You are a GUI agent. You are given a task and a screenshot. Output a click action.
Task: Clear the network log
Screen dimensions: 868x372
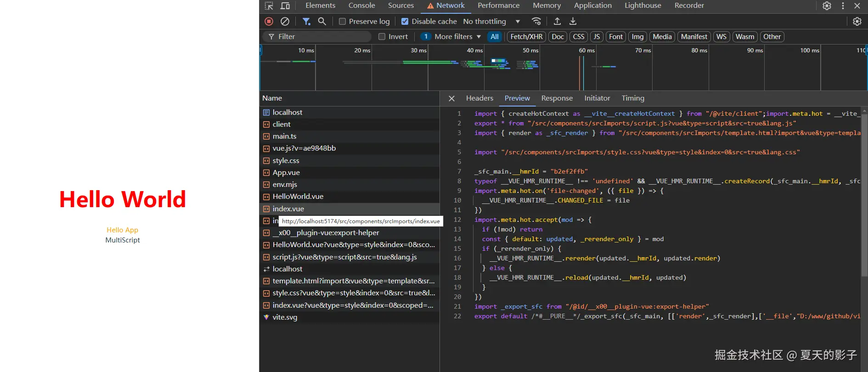[x=285, y=21]
